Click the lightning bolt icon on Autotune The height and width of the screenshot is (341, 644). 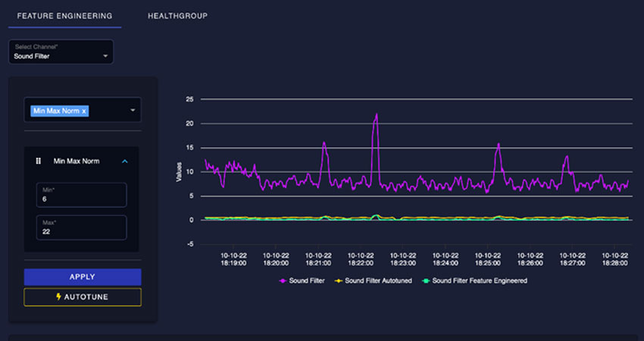click(x=59, y=296)
